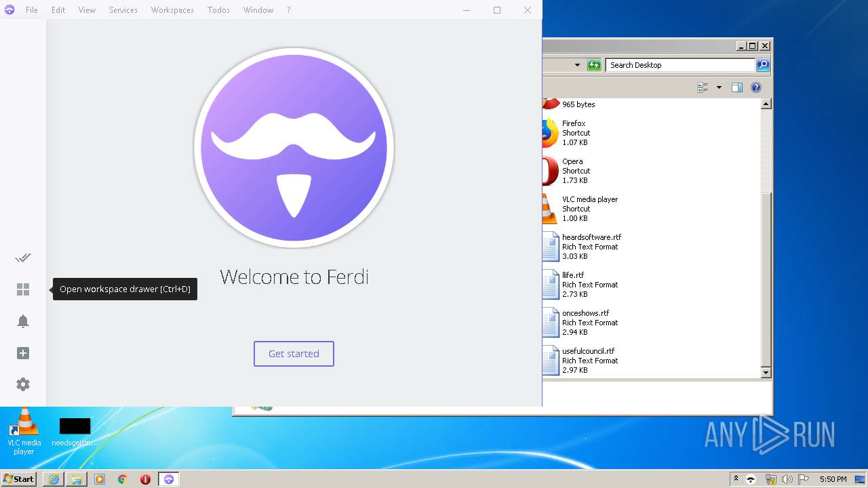The width and height of the screenshot is (868, 488).
Task: Click the Action Center flag tray icon
Action: (x=804, y=479)
